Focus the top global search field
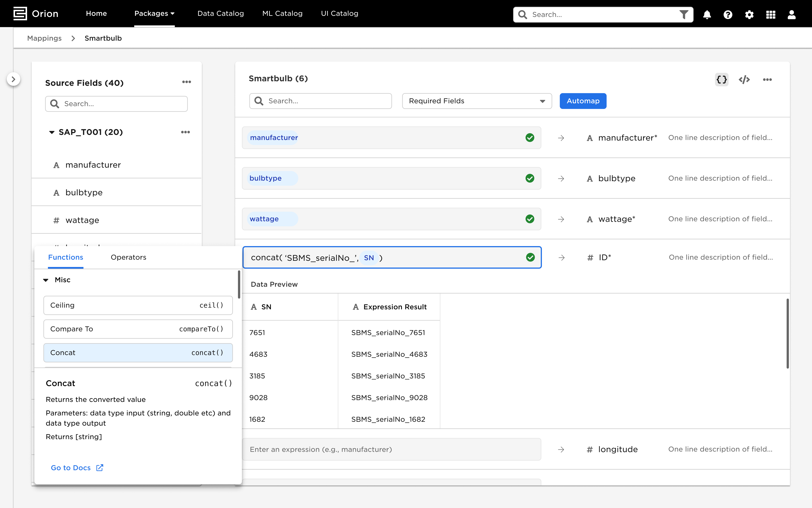This screenshot has height=508, width=812. pyautogui.click(x=603, y=14)
